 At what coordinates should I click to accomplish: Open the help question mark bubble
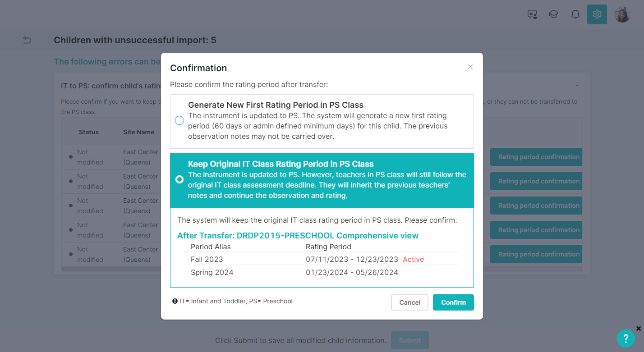626,338
